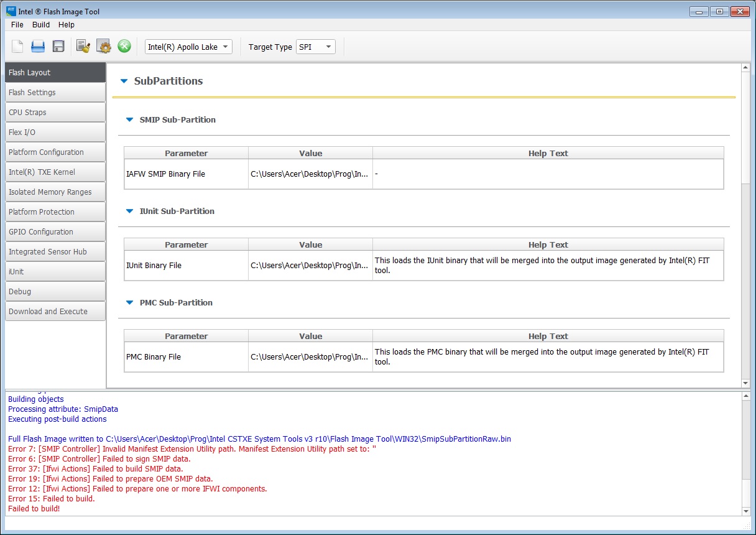The height and width of the screenshot is (535, 756).
Task: Open the File menu
Action: (17, 25)
